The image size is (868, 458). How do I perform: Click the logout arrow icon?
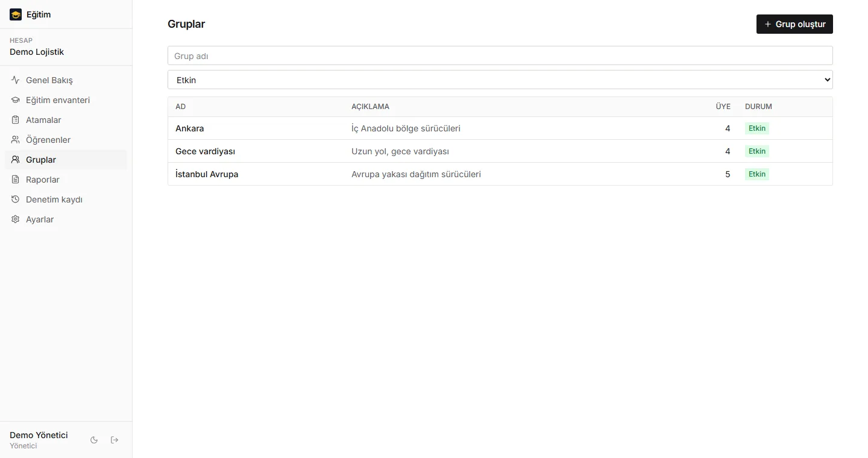pos(115,440)
